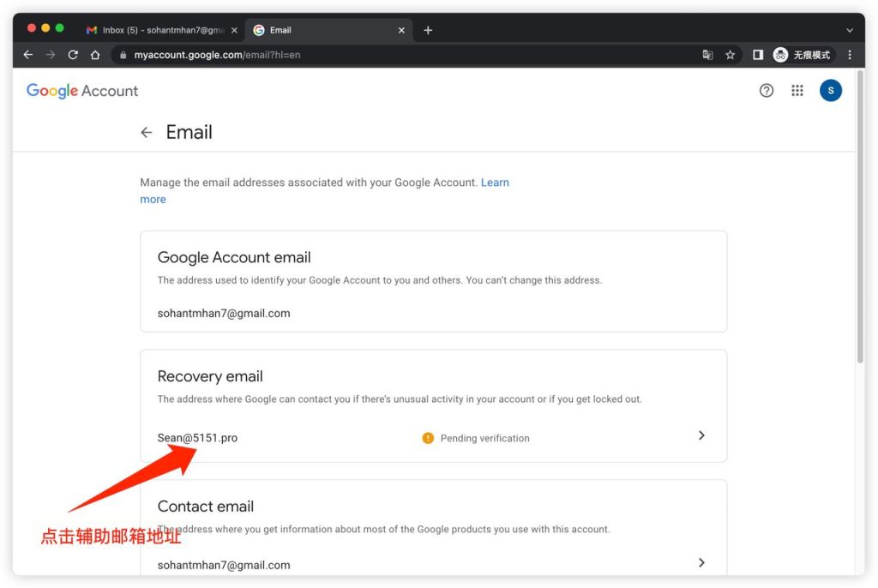Expand the Recovery email row chevron

[701, 435]
